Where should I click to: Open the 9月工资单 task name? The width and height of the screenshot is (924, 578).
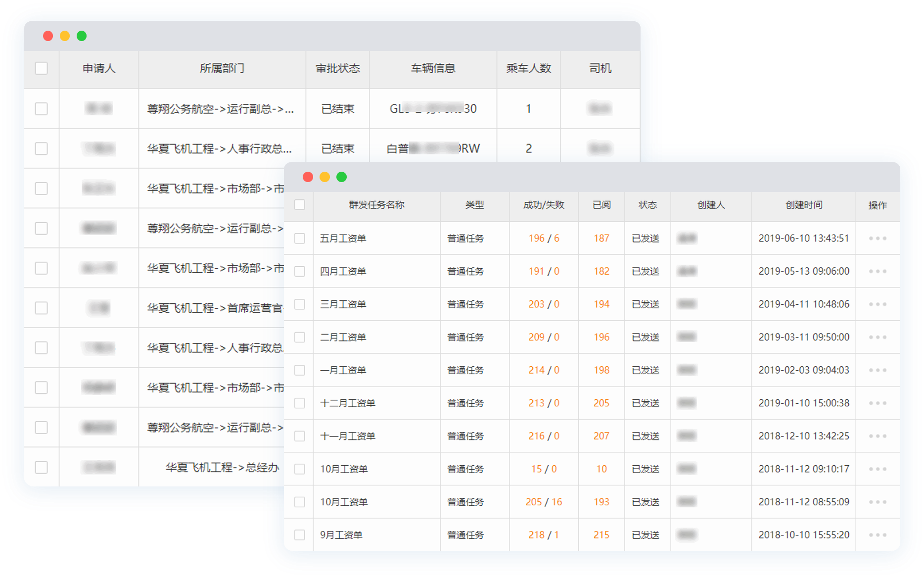click(x=341, y=535)
